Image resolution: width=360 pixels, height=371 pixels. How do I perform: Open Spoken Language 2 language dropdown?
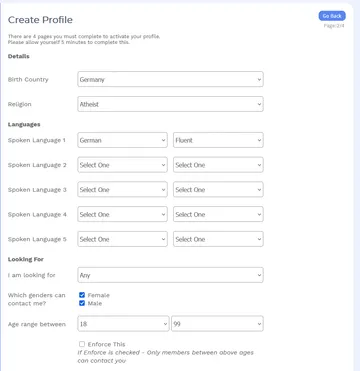(122, 165)
